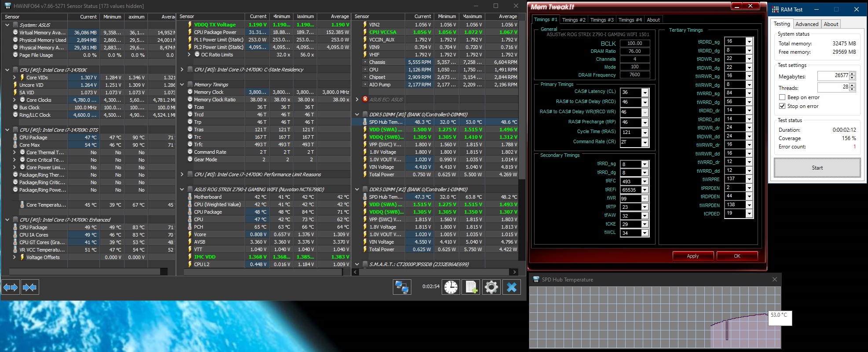The width and height of the screenshot is (868, 352).
Task: Click the clock icon beside Bus Clock
Action: coord(15,107)
